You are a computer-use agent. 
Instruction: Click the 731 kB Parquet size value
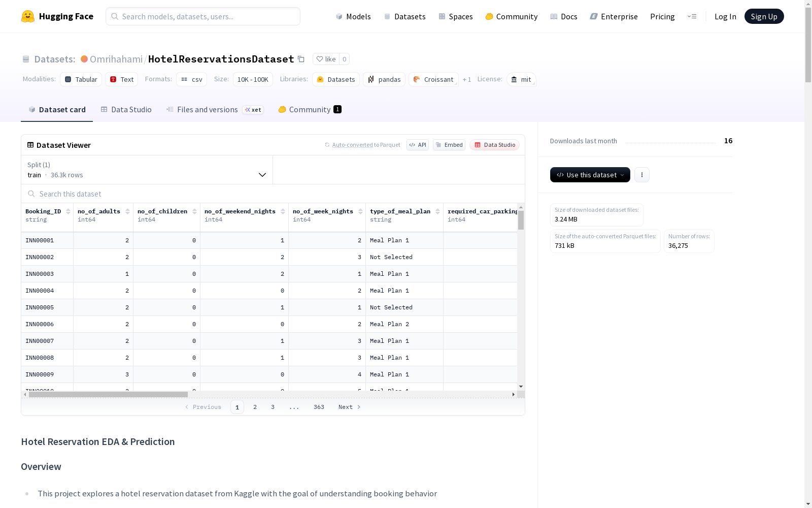(564, 245)
